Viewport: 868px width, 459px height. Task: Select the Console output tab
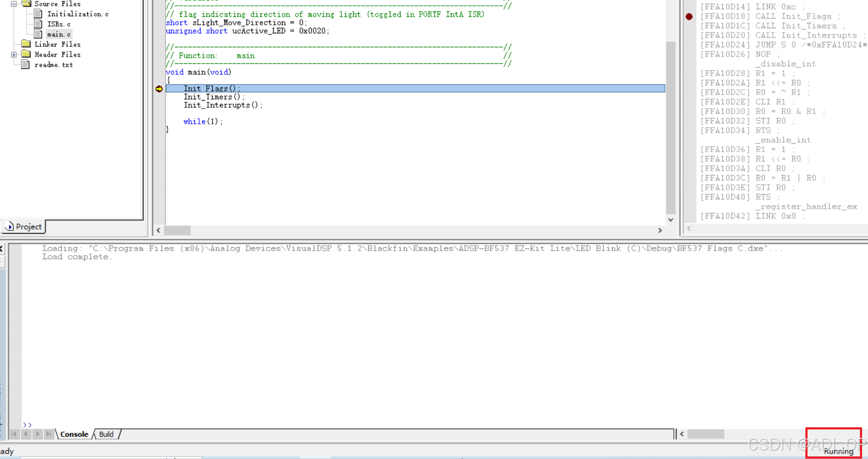point(74,434)
